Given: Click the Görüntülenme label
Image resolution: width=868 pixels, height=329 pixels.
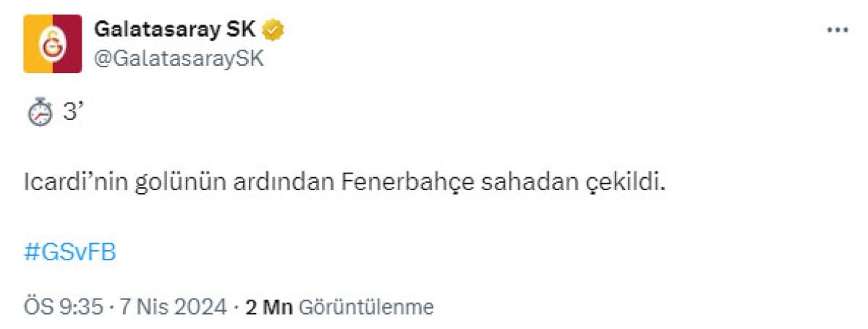Looking at the screenshot, I should point(366,307).
